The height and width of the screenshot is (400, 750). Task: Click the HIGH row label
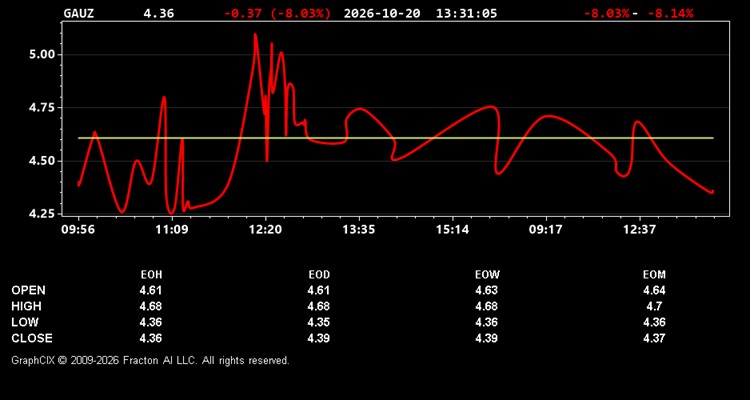coord(26,306)
